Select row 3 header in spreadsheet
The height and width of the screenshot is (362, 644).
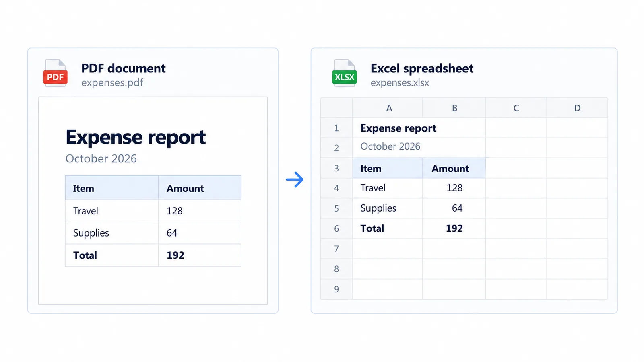pos(336,168)
